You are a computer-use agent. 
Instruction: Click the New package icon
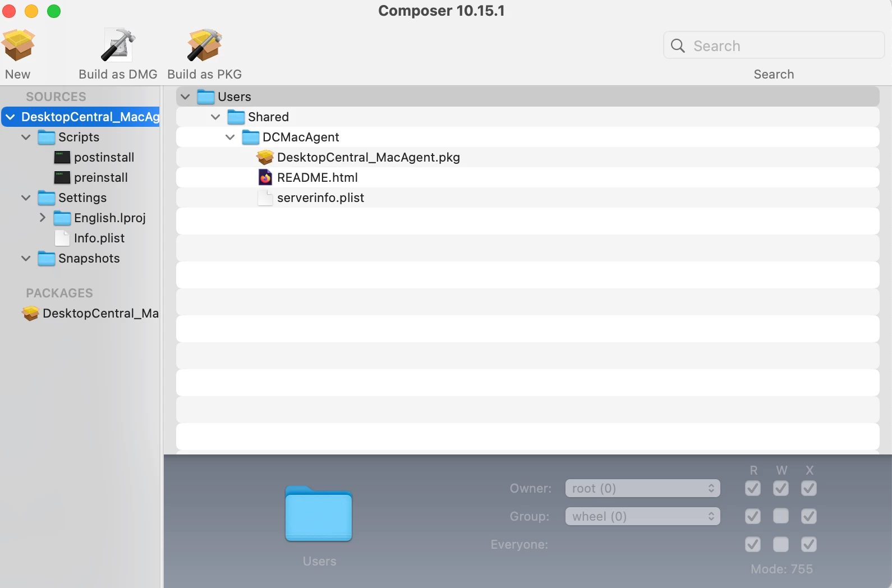point(18,45)
